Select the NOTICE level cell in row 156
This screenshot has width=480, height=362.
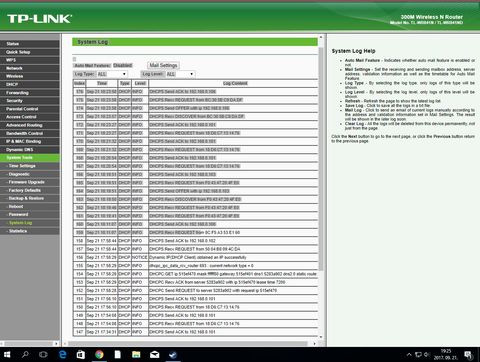point(140,257)
